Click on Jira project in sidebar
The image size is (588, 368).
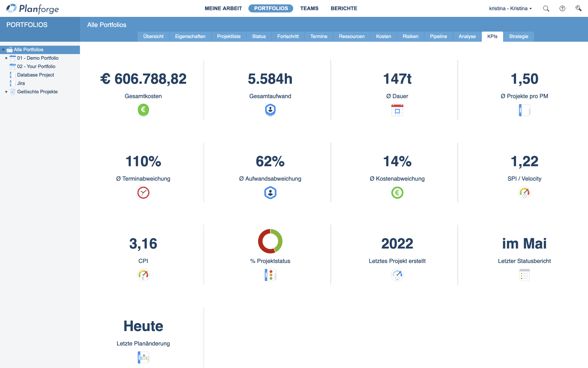tap(21, 83)
